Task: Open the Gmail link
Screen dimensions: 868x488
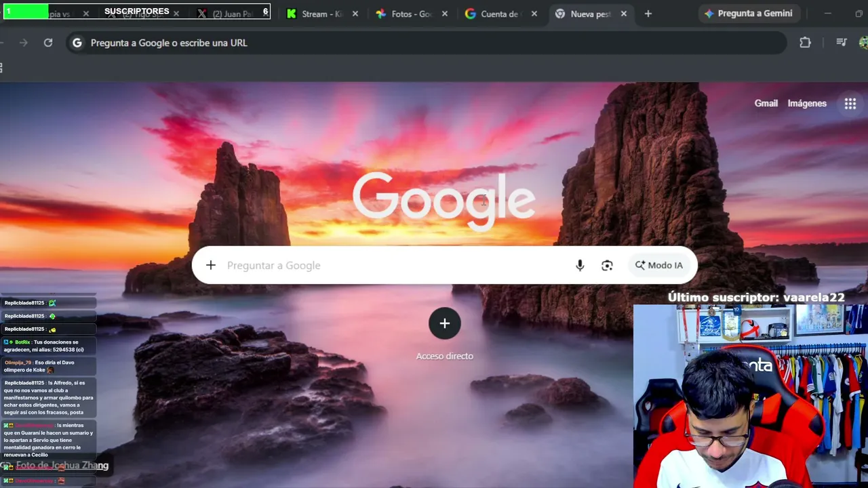Action: click(x=766, y=104)
